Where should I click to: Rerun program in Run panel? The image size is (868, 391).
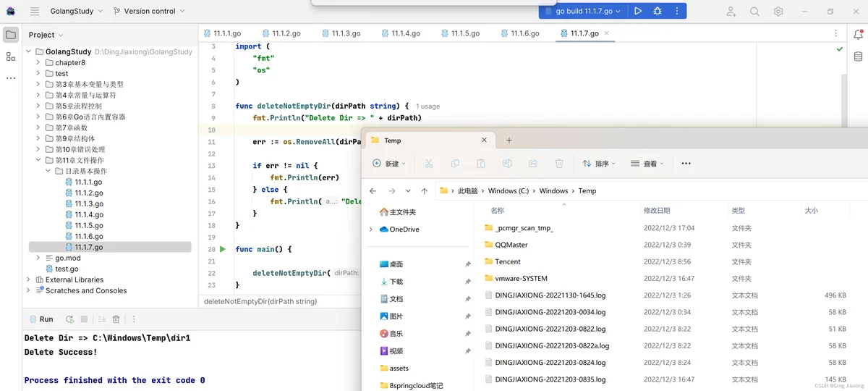[x=69, y=319]
